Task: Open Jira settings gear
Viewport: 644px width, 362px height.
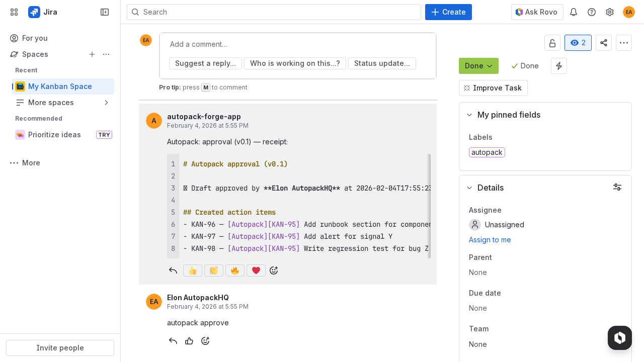Action: tap(610, 12)
